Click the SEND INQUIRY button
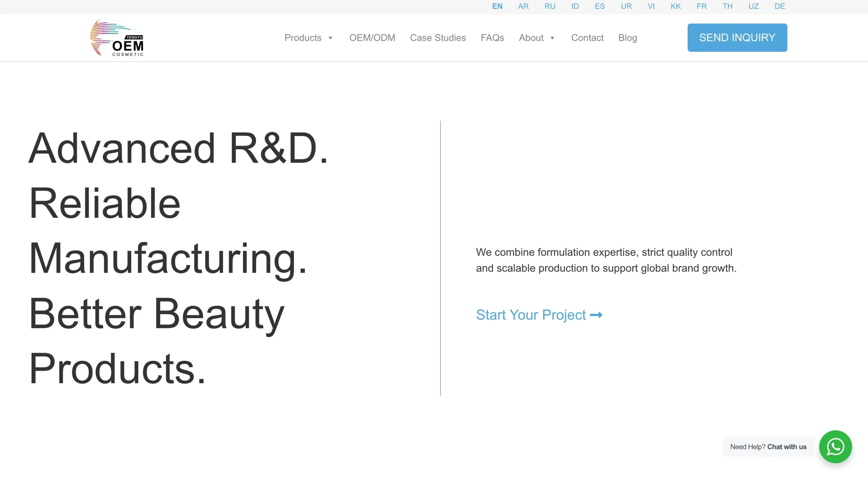The height and width of the screenshot is (488, 868). click(x=737, y=38)
